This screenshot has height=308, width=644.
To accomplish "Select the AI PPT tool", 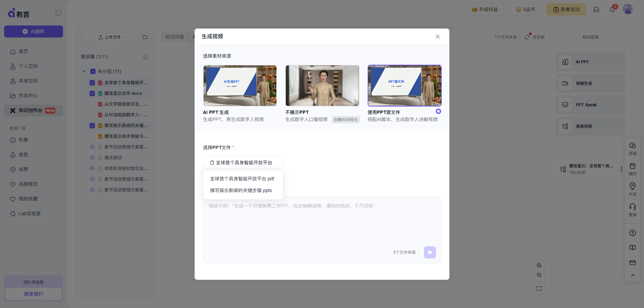I will pyautogui.click(x=590, y=62).
